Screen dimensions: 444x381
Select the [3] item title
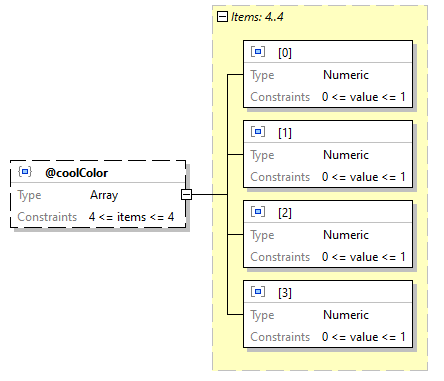click(x=285, y=293)
